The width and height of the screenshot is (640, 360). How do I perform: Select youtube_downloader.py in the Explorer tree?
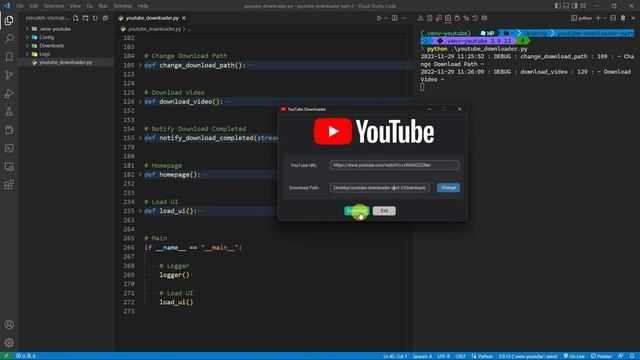pos(66,62)
